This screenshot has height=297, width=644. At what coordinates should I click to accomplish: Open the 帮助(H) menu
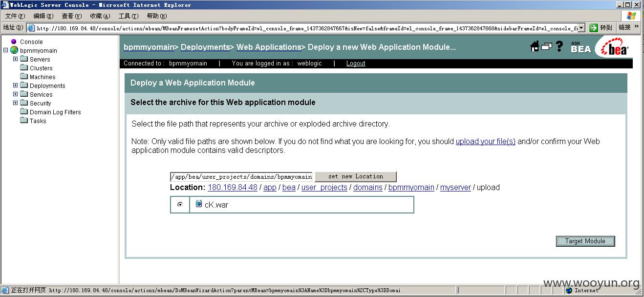click(x=157, y=16)
